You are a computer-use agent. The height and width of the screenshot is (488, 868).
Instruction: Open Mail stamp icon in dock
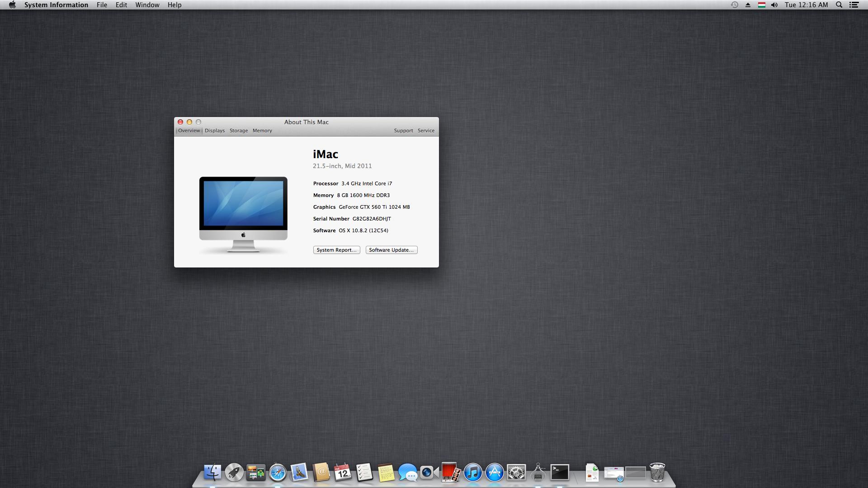299,473
